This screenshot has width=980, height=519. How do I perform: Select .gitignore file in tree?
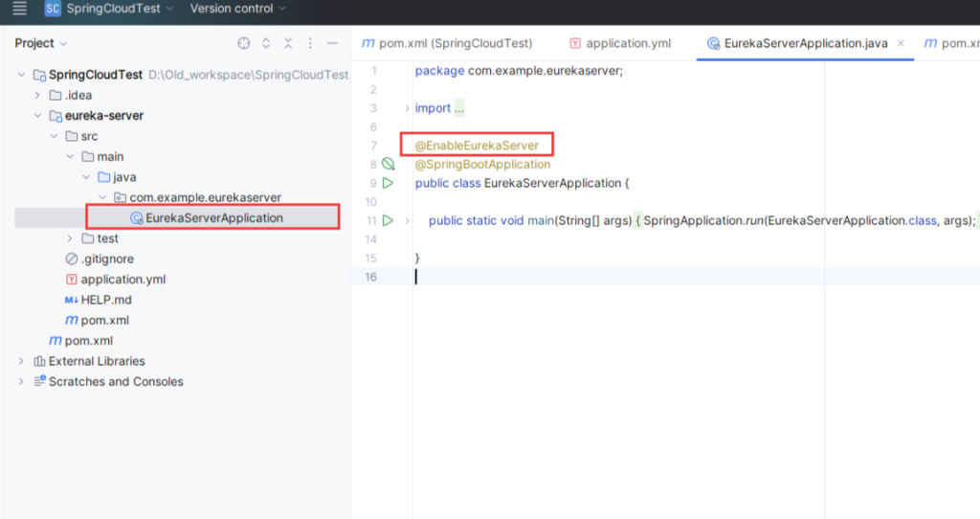[x=107, y=259]
